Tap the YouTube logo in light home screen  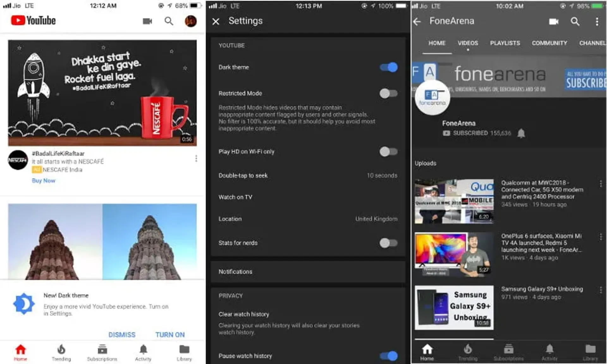click(33, 21)
